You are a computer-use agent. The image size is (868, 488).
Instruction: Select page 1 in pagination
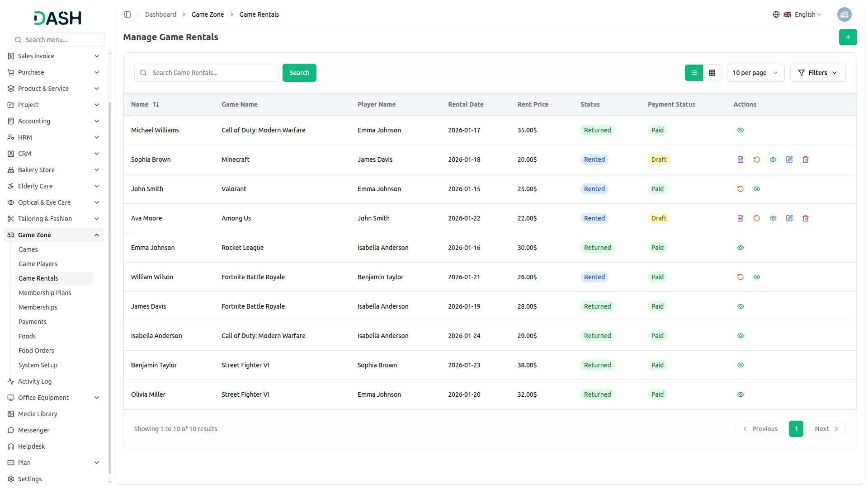796,429
